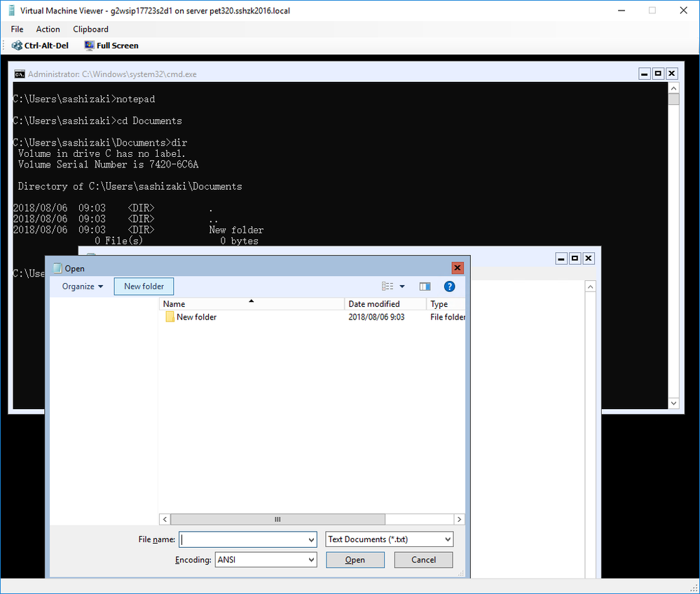Close the Open dialog with red X
Screen dimensions: 700x594
click(457, 268)
